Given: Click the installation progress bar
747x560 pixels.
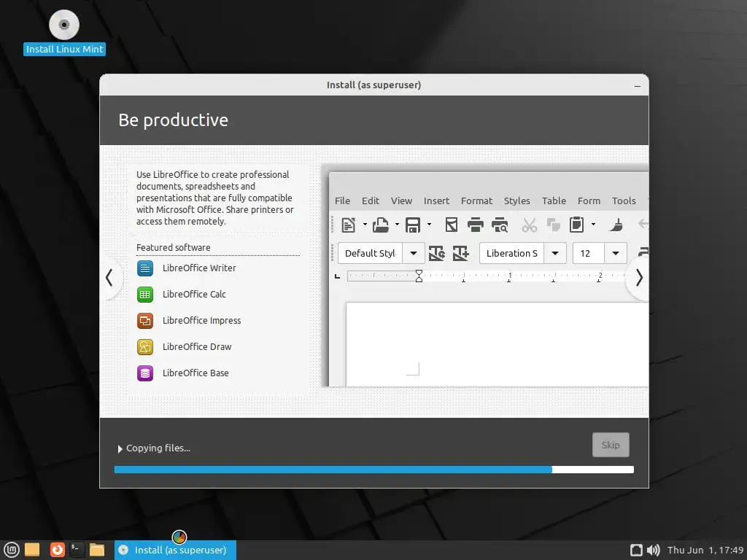Looking at the screenshot, I should tap(374, 470).
